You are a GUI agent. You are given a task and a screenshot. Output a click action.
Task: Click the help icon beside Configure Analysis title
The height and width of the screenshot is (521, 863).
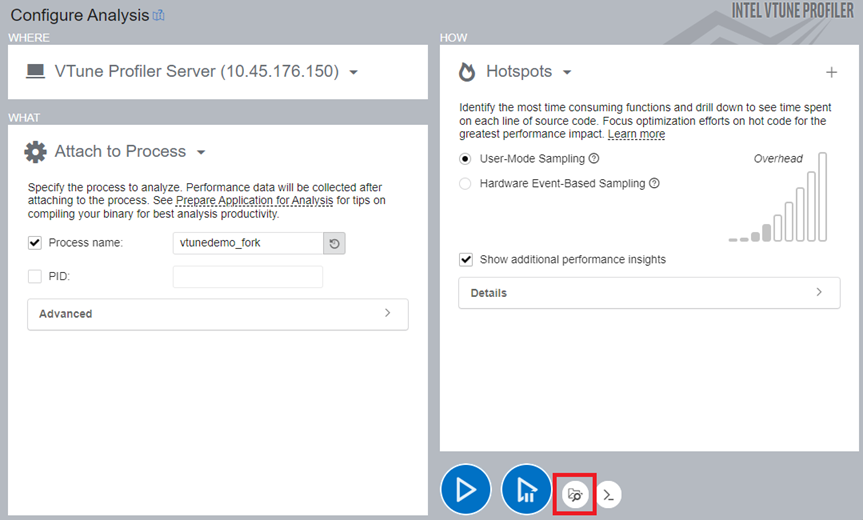[x=158, y=16]
